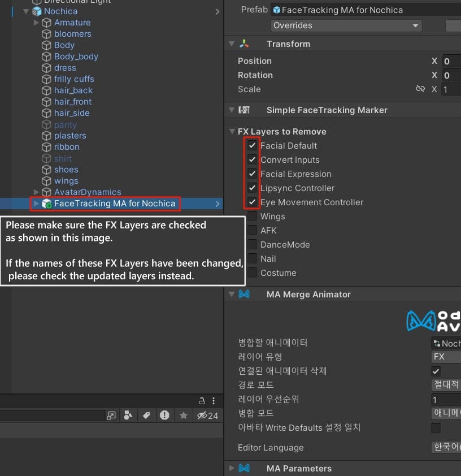Enable 아바타 Write Defaults 설정 일치 checkbox
Screen dimensions: 461x476
[x=436, y=428]
